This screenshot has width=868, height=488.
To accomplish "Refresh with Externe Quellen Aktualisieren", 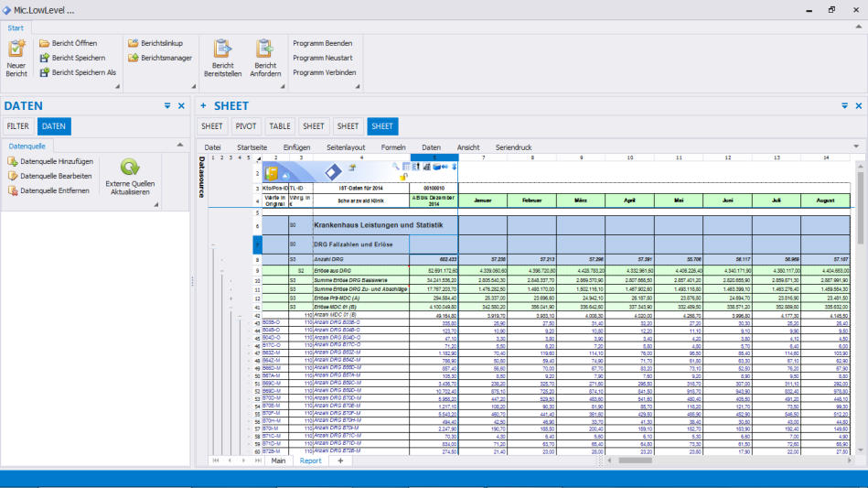I will (x=131, y=168).
